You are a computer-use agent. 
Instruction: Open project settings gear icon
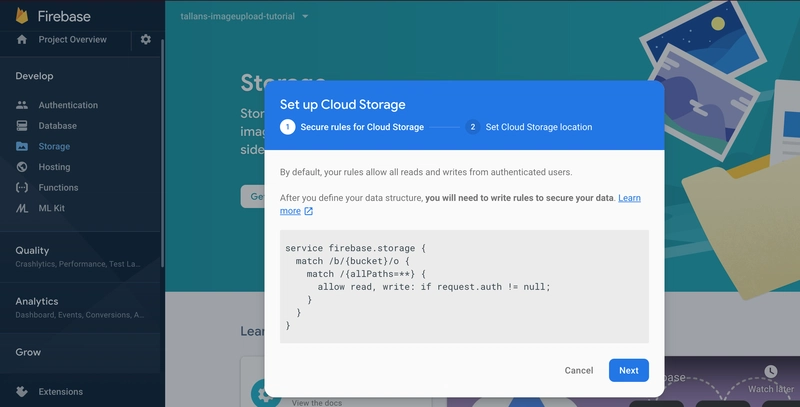point(145,39)
